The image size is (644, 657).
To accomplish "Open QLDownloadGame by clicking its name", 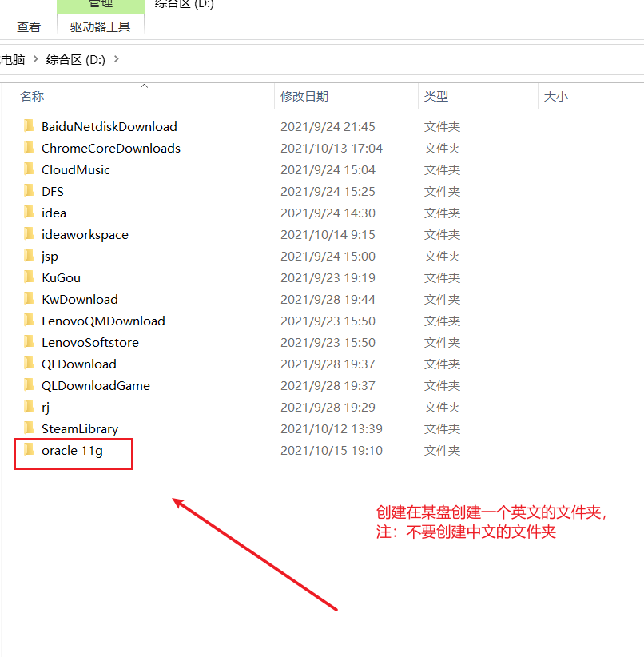I will coord(95,385).
